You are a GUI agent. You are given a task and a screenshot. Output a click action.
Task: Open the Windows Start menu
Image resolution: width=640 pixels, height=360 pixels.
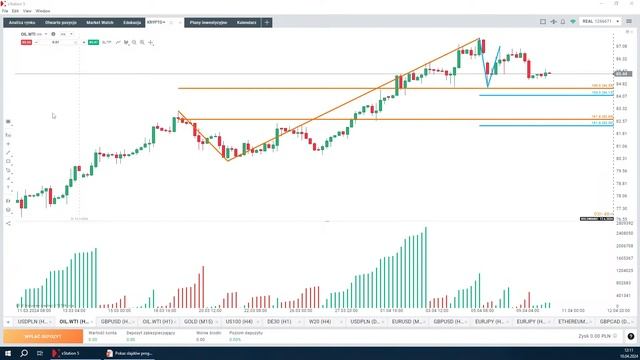click(8, 353)
